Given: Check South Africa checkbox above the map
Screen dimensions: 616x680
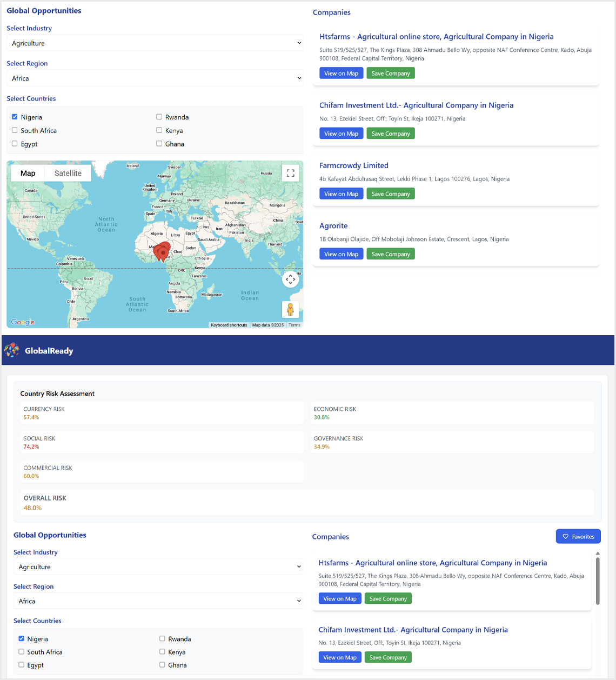Looking at the screenshot, I should coord(15,130).
